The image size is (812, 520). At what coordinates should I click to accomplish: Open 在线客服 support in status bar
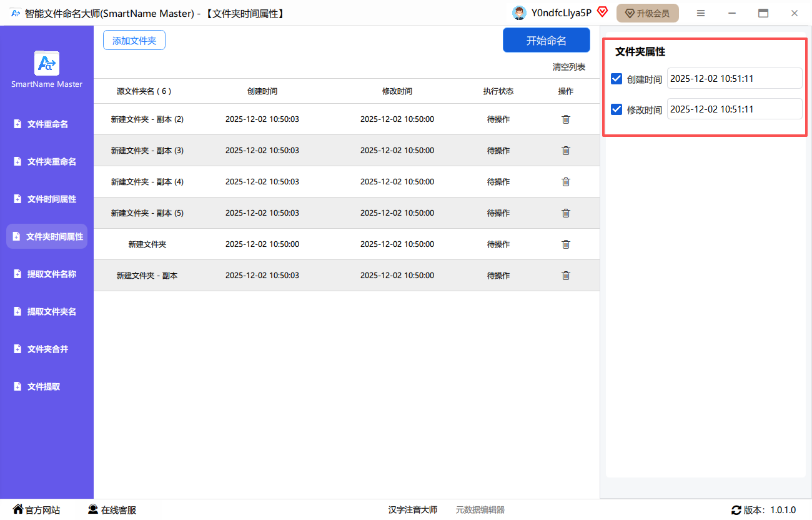[x=112, y=510]
